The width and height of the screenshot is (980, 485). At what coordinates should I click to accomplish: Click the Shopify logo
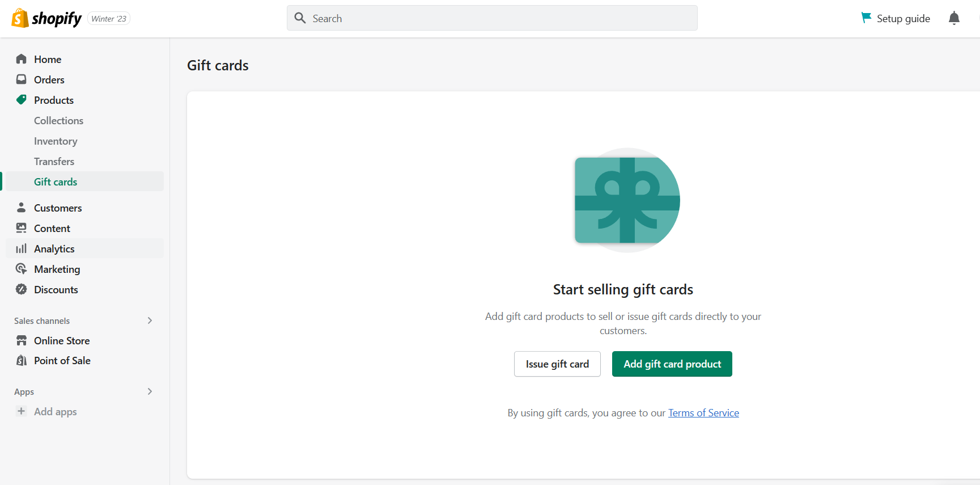[46, 18]
